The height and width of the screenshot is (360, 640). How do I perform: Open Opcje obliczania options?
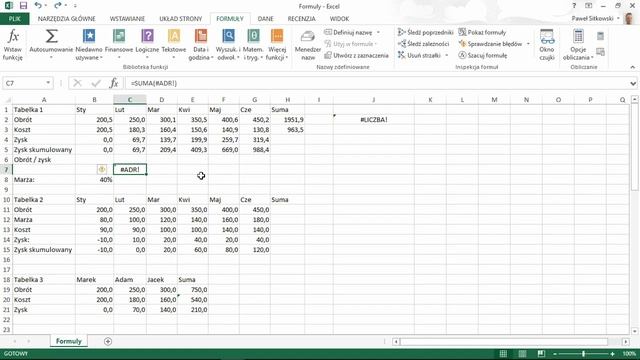pos(578,45)
